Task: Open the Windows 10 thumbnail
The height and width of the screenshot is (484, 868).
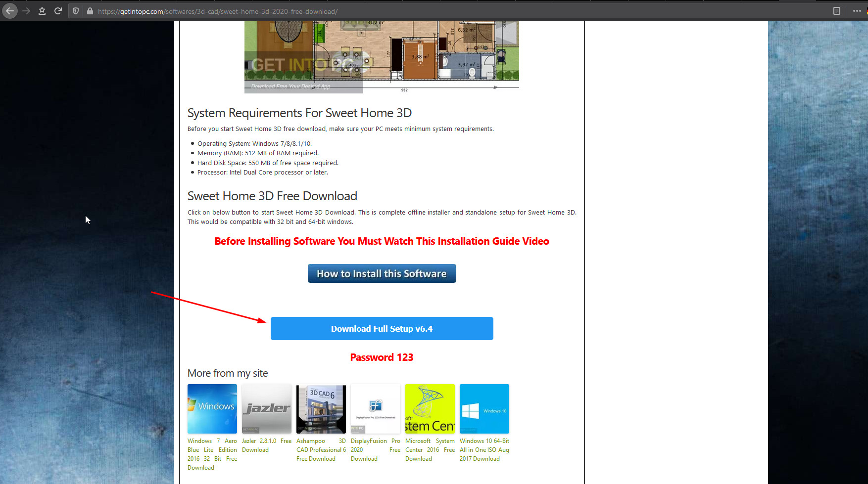Action: coord(484,409)
